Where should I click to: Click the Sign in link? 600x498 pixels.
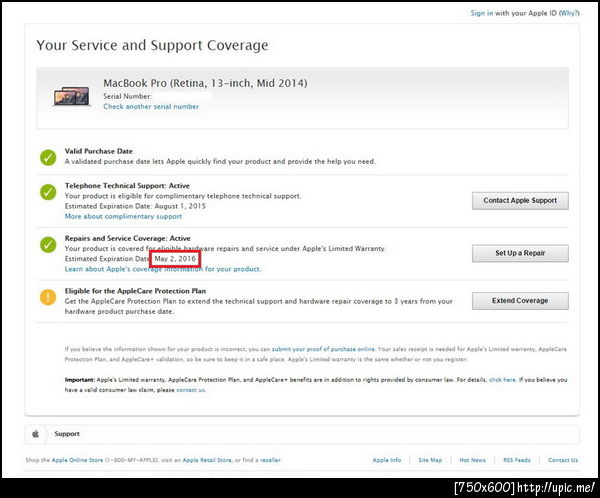[x=482, y=13]
